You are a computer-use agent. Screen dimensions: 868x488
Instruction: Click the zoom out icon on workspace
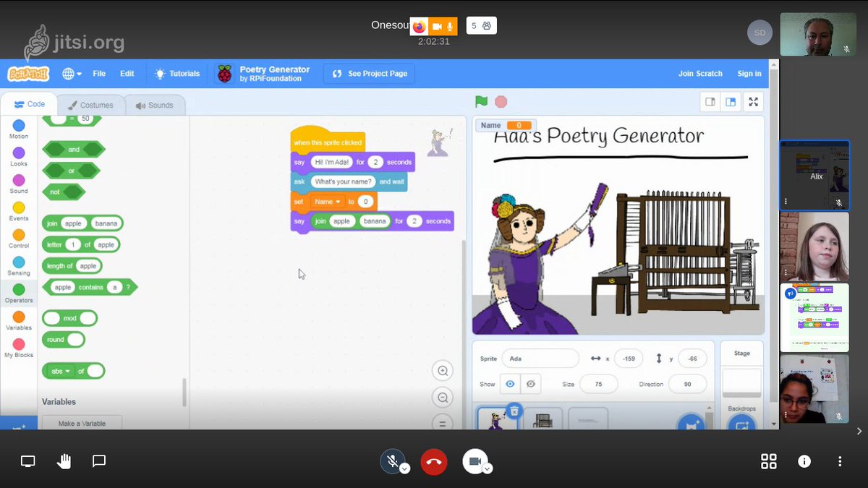pos(442,398)
